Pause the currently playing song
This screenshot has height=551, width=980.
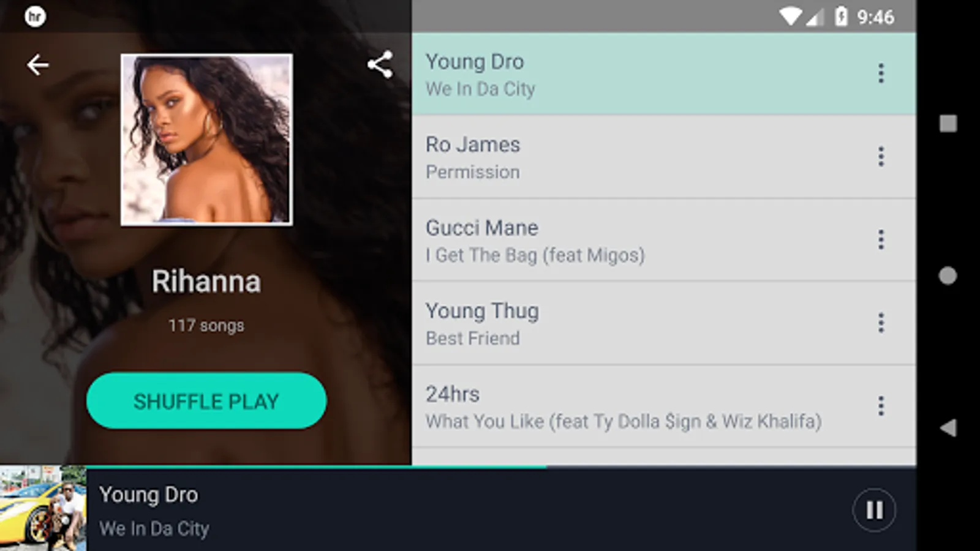[x=874, y=510]
